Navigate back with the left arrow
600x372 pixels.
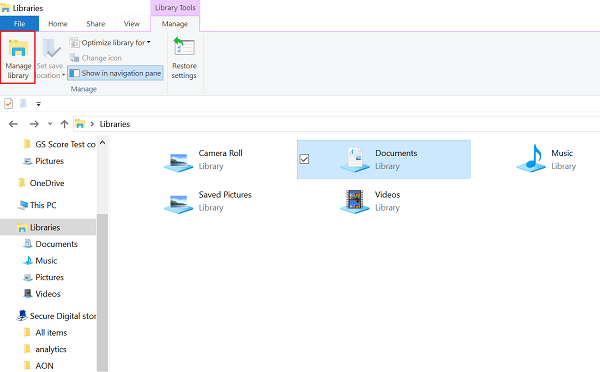[13, 124]
